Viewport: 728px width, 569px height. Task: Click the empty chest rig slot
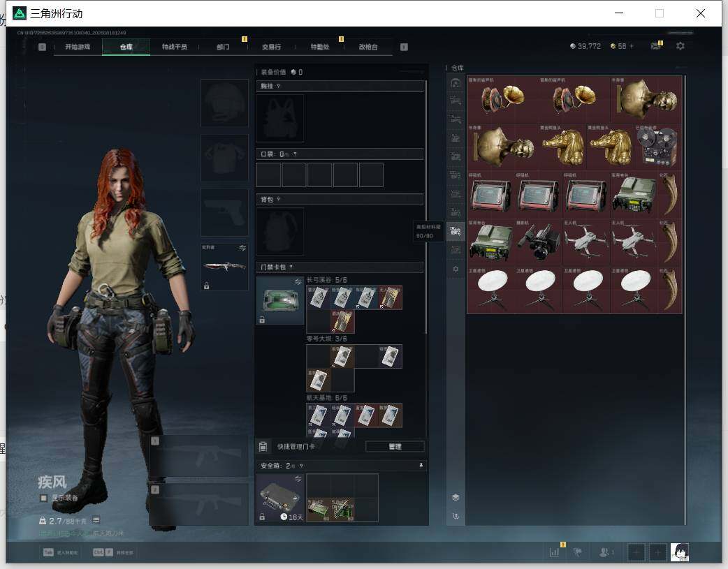coord(280,118)
